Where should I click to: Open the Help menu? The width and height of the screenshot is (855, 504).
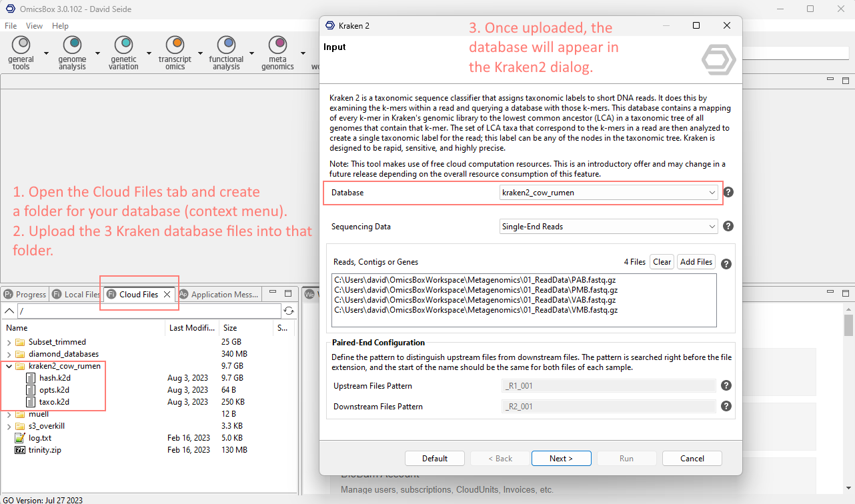[60, 26]
